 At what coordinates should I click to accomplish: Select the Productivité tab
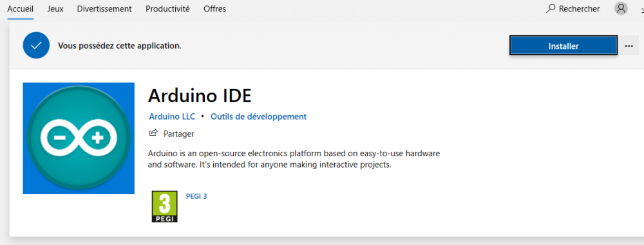[167, 8]
